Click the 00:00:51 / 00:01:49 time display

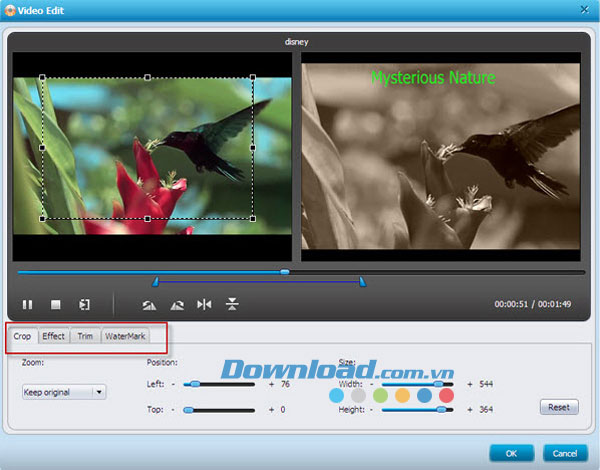[x=533, y=304]
